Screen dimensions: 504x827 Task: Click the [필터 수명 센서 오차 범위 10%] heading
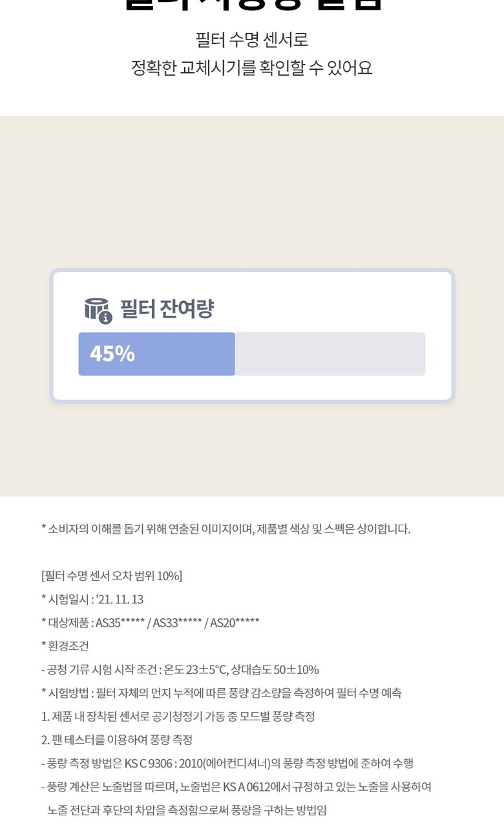click(x=112, y=576)
